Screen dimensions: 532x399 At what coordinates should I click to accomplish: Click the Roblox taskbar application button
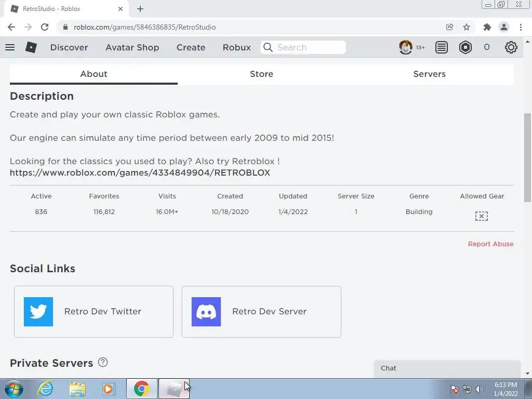pos(174,389)
